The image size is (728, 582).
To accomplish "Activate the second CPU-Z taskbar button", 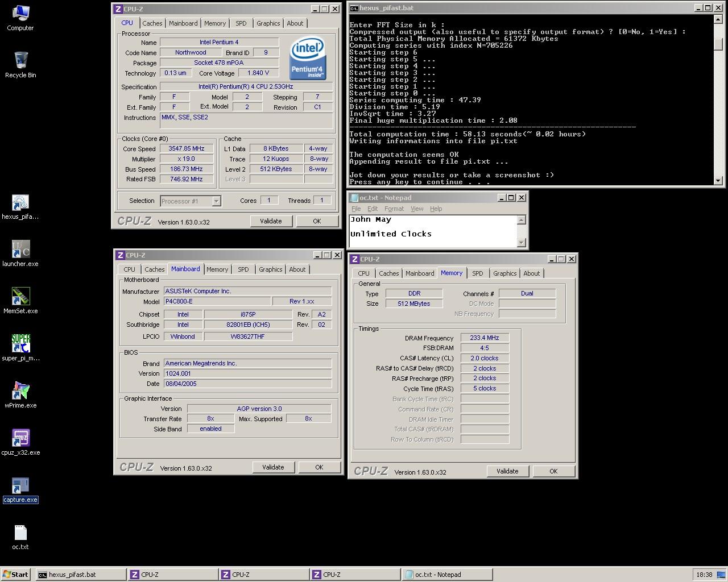I will pyautogui.click(x=263, y=574).
